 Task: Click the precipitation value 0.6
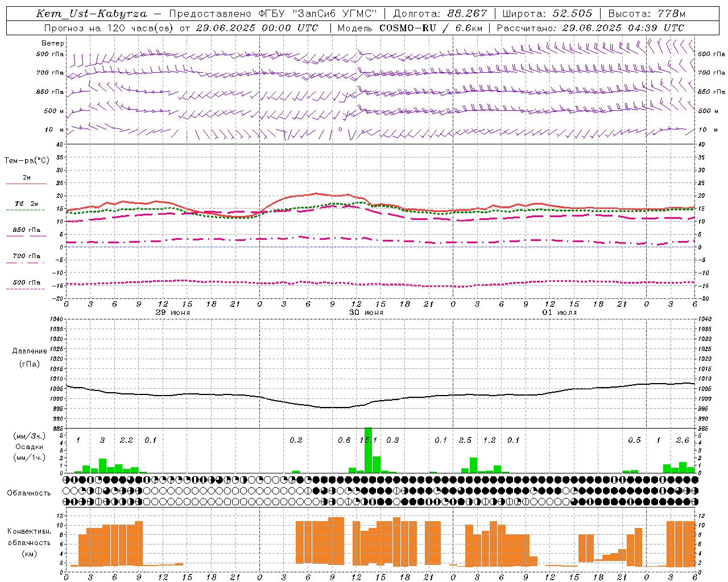[344, 440]
